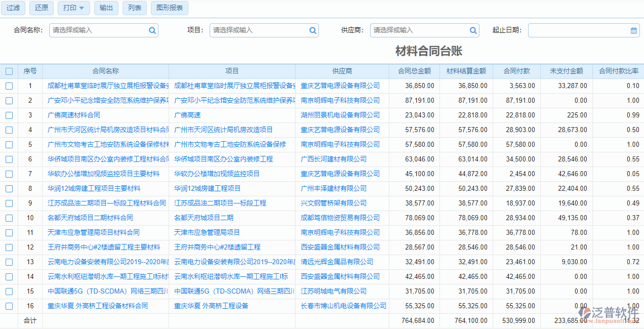Click the 输出 export button
The image size is (644, 329).
pos(106,8)
